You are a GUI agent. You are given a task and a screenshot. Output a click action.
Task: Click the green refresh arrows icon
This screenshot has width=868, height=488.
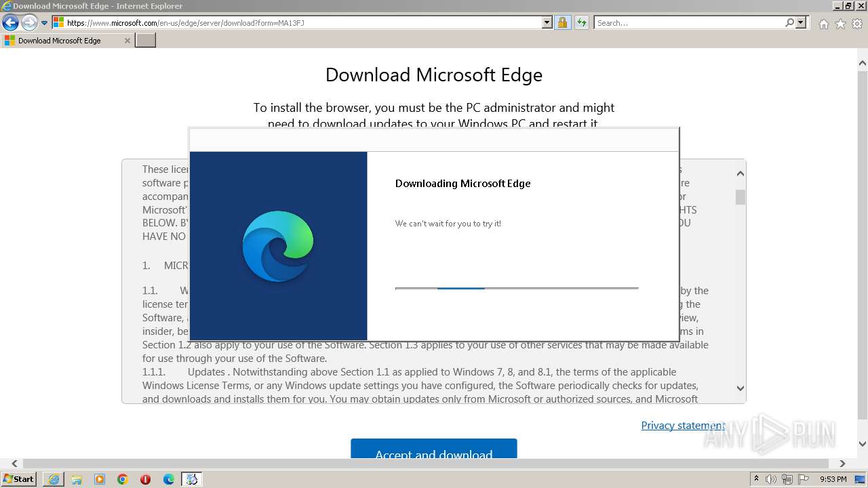coord(581,22)
